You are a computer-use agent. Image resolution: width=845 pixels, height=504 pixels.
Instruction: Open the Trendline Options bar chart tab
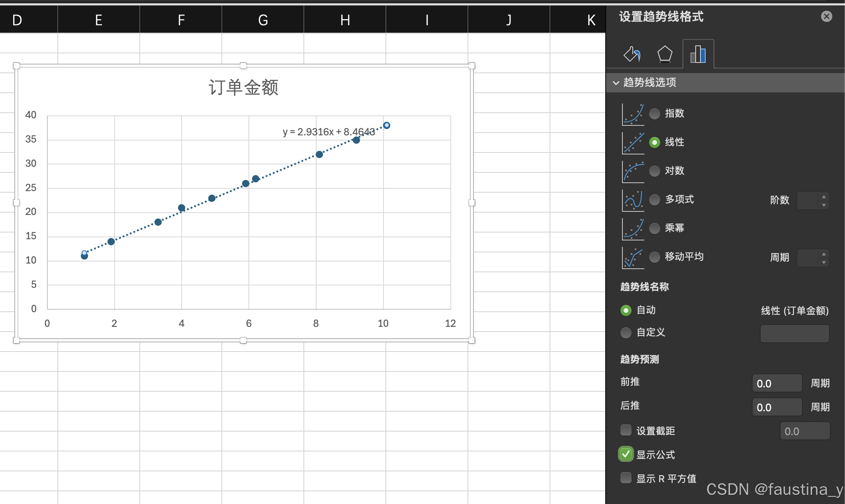click(698, 54)
